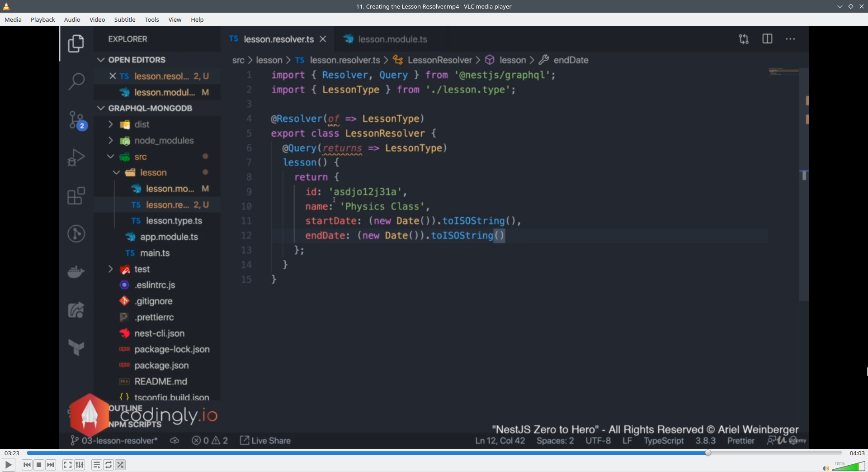This screenshot has height=472, width=868.
Task: Click the Ln 12, Col 42 position indicator
Action: click(x=500, y=441)
